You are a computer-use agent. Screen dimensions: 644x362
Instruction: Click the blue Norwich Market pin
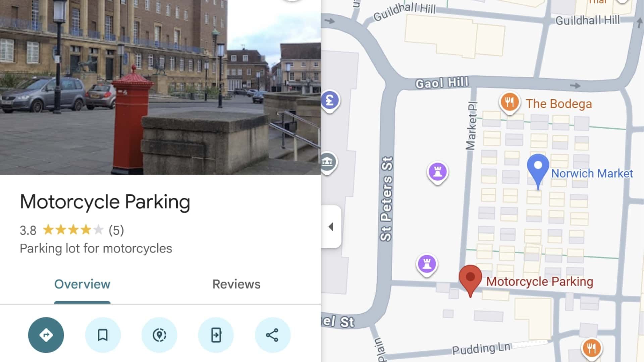(x=538, y=168)
